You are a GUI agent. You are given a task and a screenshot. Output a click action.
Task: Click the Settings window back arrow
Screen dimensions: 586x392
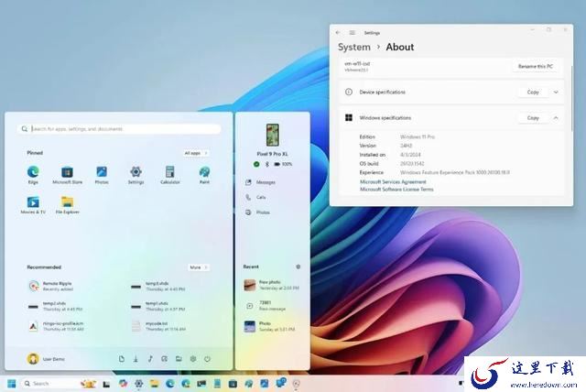coord(338,33)
